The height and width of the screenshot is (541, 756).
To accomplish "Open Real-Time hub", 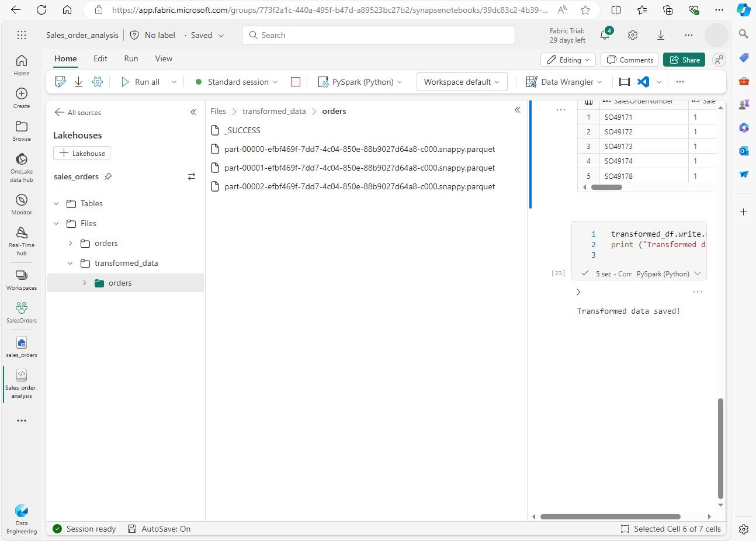I will pyautogui.click(x=22, y=241).
